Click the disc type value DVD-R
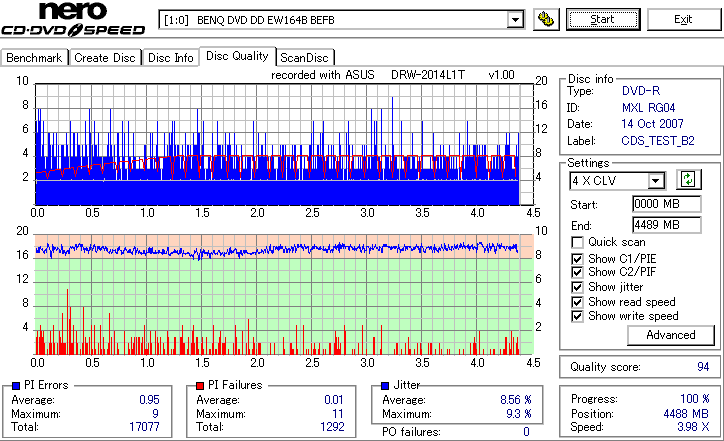 pos(641,91)
